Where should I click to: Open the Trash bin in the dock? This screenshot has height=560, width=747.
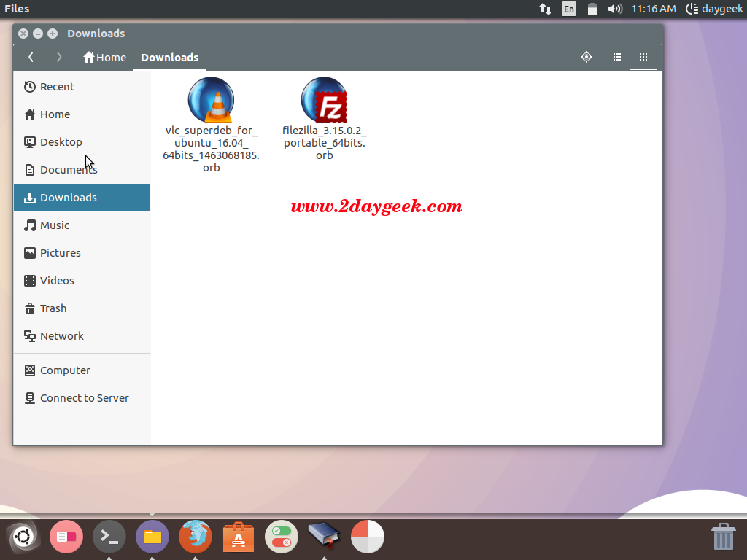point(723,536)
